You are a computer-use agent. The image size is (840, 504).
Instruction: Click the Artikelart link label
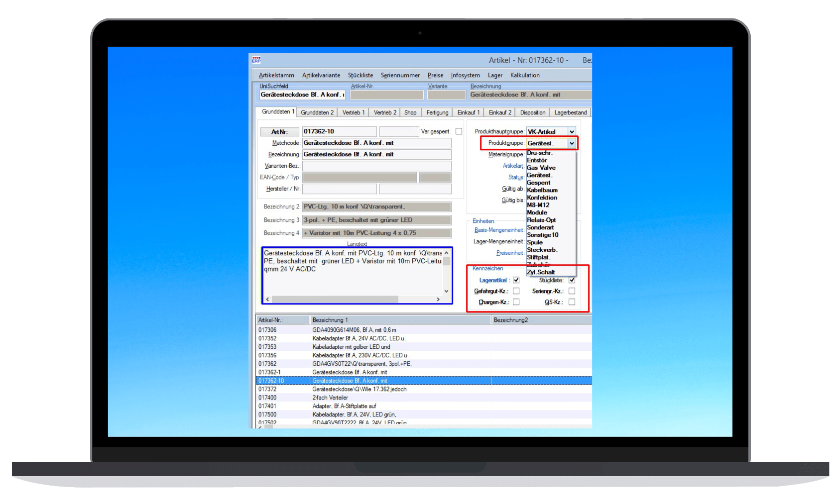(513, 166)
